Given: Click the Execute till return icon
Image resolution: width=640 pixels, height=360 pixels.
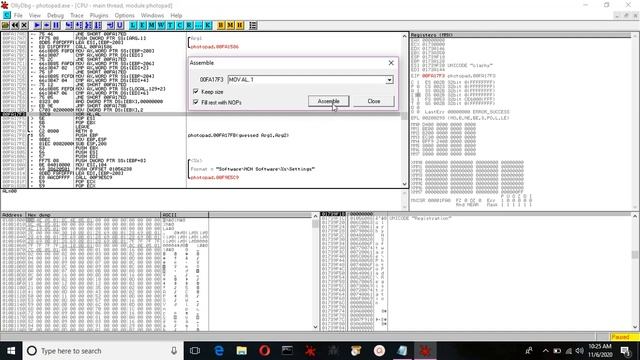Looking at the screenshot, I should [x=111, y=25].
